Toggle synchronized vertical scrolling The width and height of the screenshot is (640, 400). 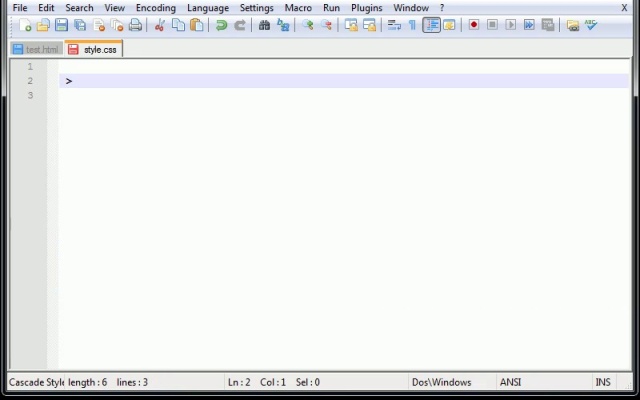[351, 25]
